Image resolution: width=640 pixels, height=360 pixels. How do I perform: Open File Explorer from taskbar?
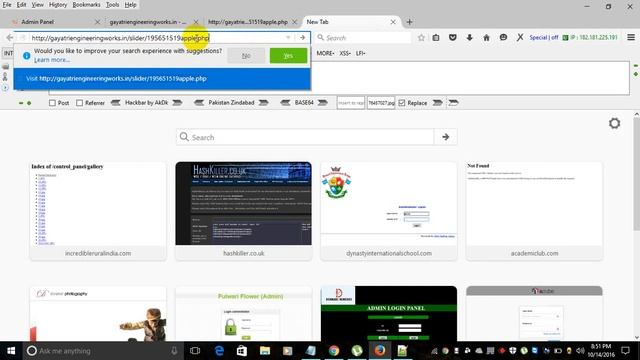coord(265,351)
